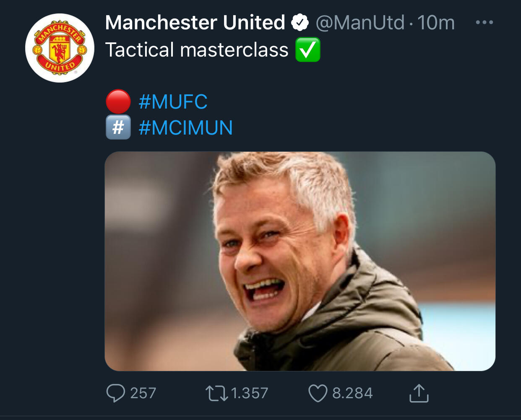Click the Manchester United display name
This screenshot has height=420, width=521.
pos(195,23)
